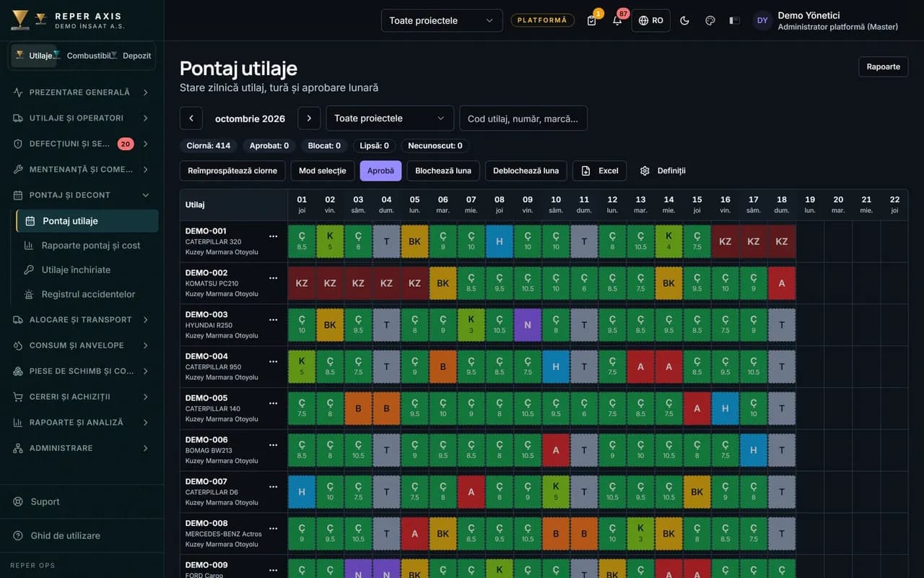Screen dimensions: 924x578
Task: Open the Defecțiuni menu with badge 20
Action: tap(82, 144)
